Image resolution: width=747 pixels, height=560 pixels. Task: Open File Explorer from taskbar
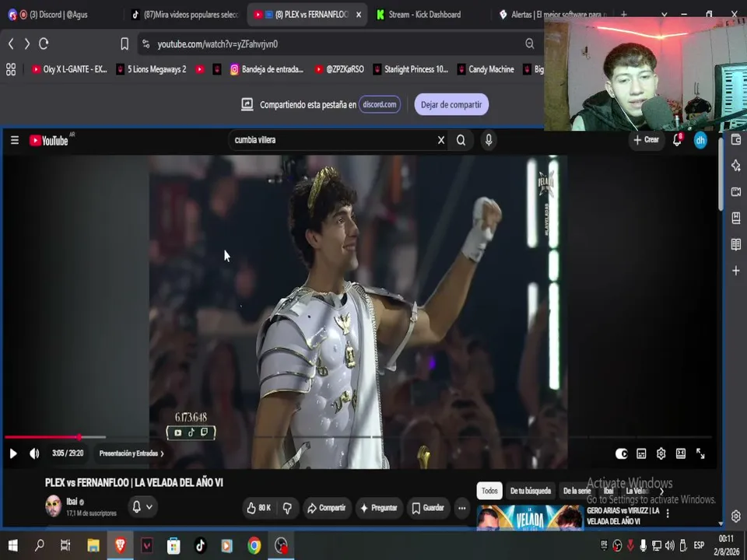click(x=93, y=546)
